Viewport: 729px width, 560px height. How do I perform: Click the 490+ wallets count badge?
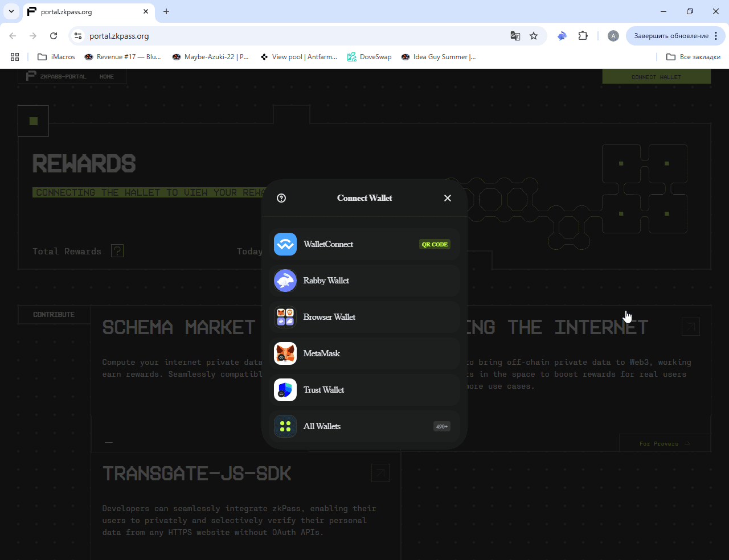tap(442, 426)
